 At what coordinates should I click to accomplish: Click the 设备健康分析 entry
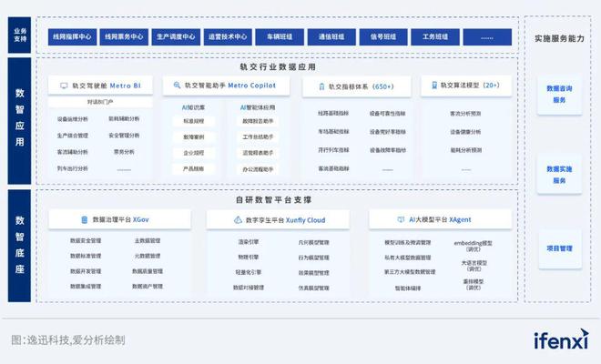click(465, 132)
